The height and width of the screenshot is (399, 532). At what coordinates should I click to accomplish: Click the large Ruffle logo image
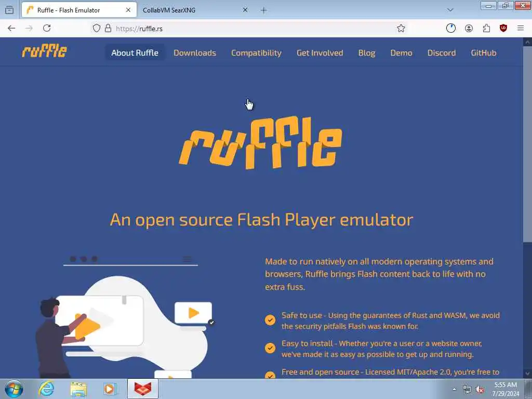261,142
